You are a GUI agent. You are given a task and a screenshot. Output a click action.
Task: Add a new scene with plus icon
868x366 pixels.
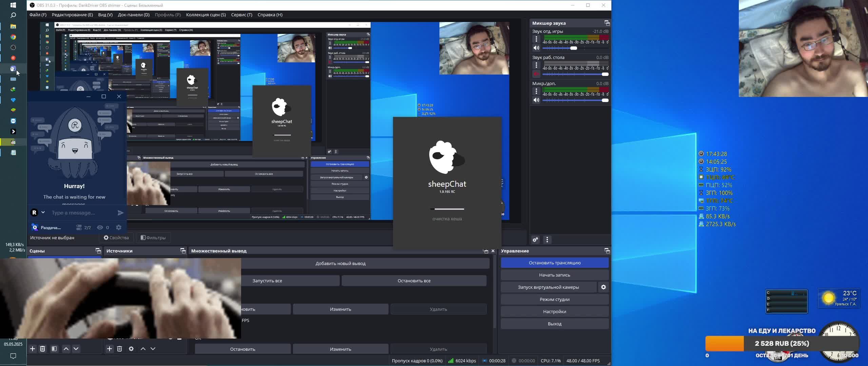[33, 348]
